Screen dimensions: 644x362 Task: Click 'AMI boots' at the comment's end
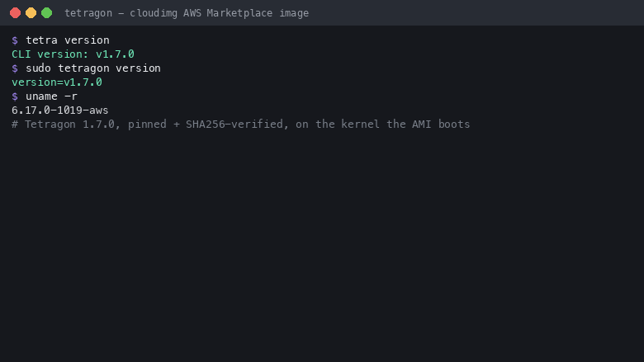click(x=441, y=125)
